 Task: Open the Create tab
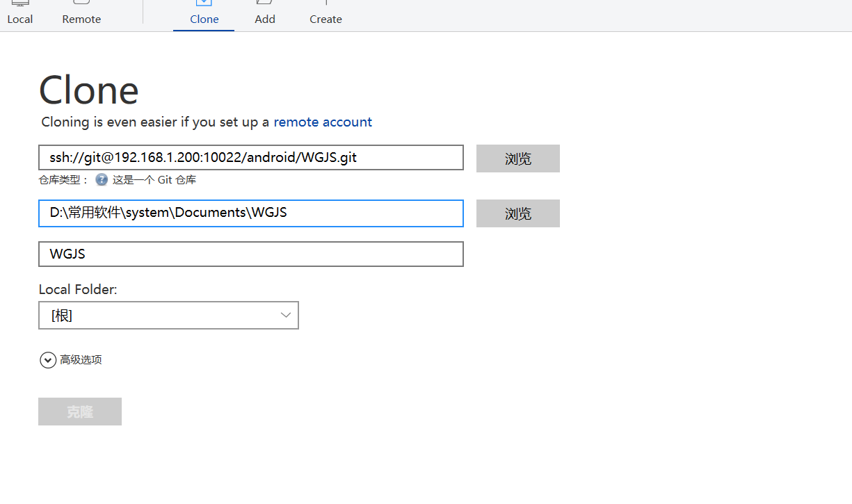[325, 13]
